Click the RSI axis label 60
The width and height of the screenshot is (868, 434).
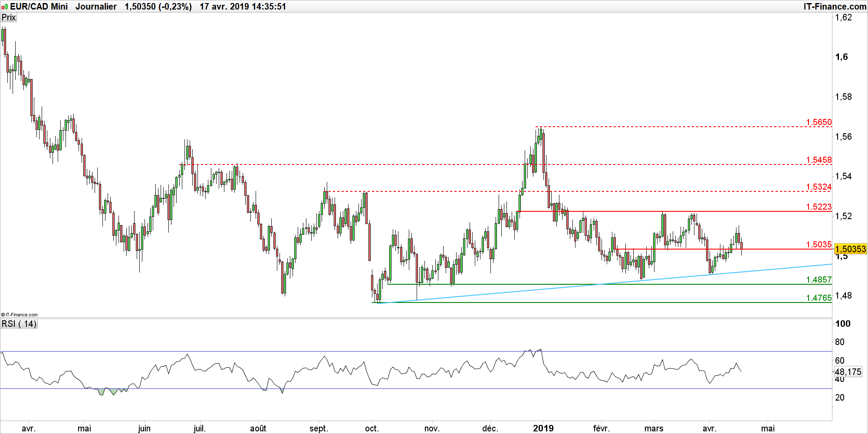pyautogui.click(x=840, y=360)
